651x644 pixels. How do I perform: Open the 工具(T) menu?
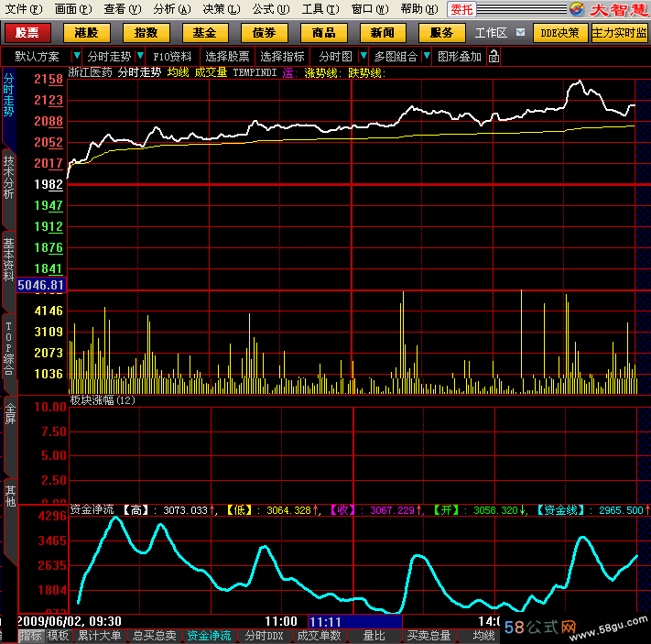[x=319, y=9]
